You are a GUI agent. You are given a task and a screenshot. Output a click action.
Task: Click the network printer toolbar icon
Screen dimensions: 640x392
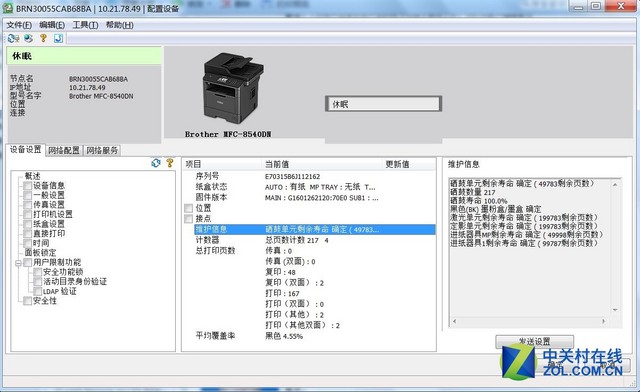[28, 38]
